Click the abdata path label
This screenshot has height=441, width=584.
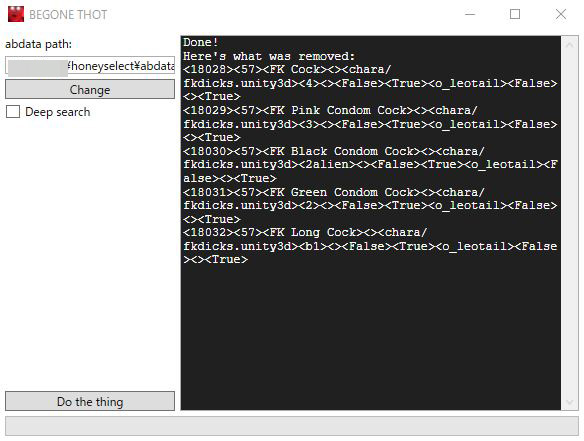(x=38, y=44)
